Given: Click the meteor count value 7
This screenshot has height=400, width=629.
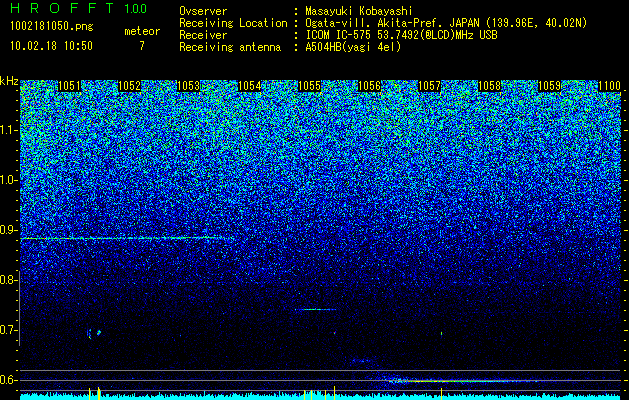Looking at the screenshot, I should point(142,46).
